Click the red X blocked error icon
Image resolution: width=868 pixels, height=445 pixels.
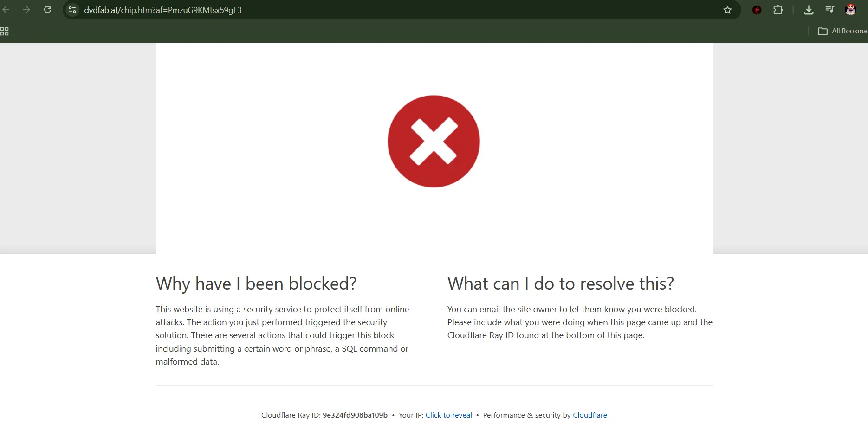[x=434, y=141]
